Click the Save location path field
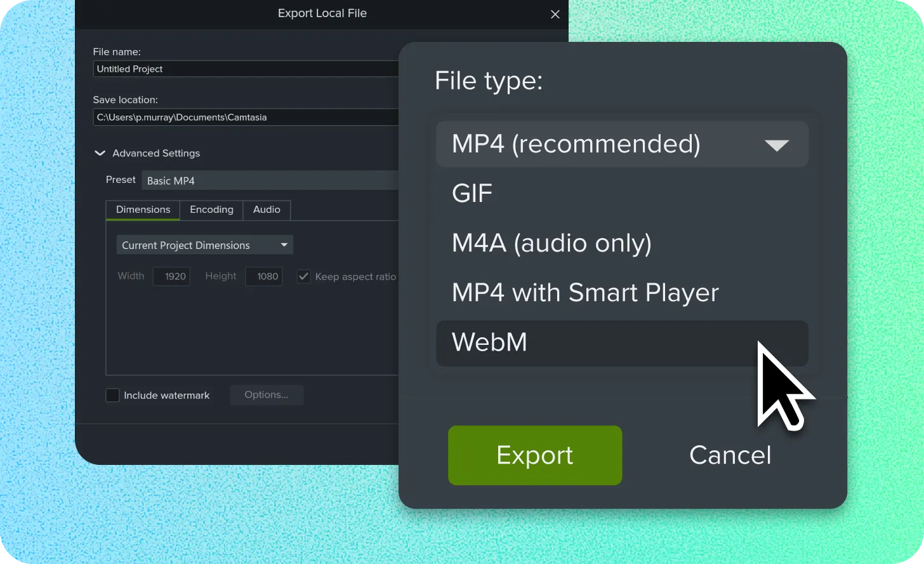Image resolution: width=924 pixels, height=564 pixels. pos(246,117)
